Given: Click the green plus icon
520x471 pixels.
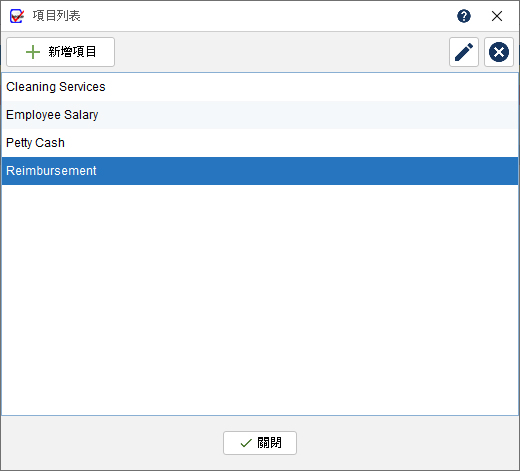Looking at the screenshot, I should [x=33, y=52].
